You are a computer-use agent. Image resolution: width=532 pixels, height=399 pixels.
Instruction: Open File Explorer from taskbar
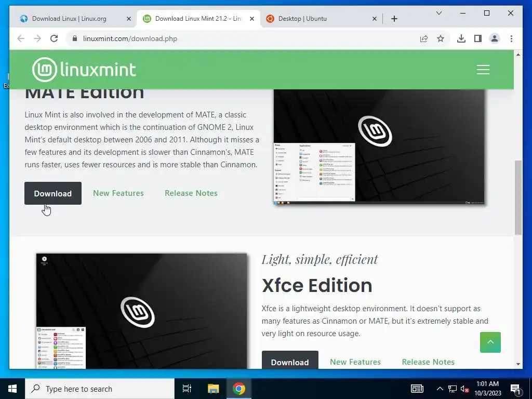click(213, 389)
